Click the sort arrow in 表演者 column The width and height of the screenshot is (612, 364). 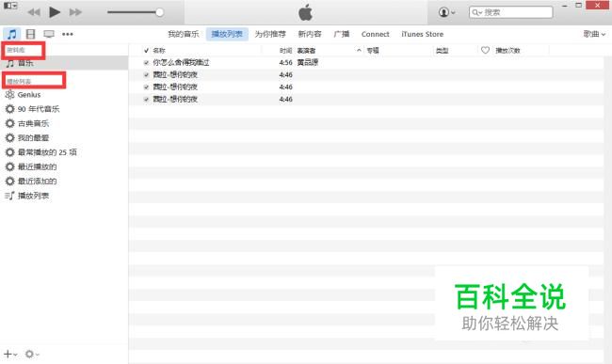click(x=359, y=50)
